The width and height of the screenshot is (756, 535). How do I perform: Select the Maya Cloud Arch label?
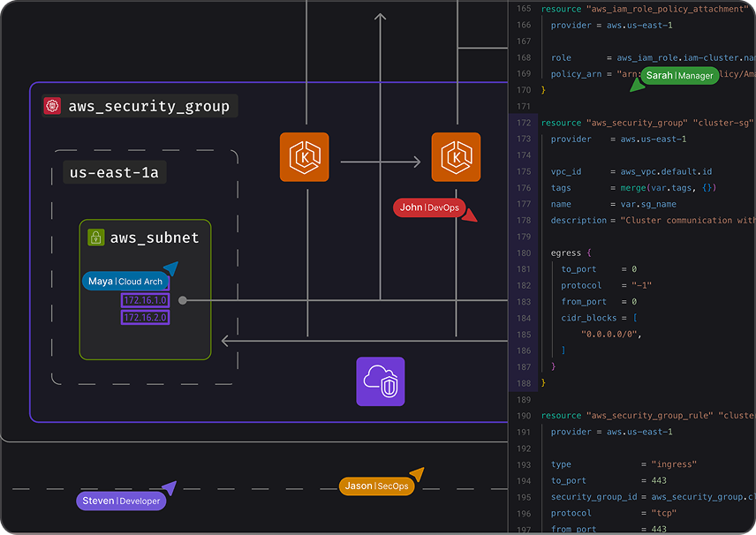[x=125, y=282]
